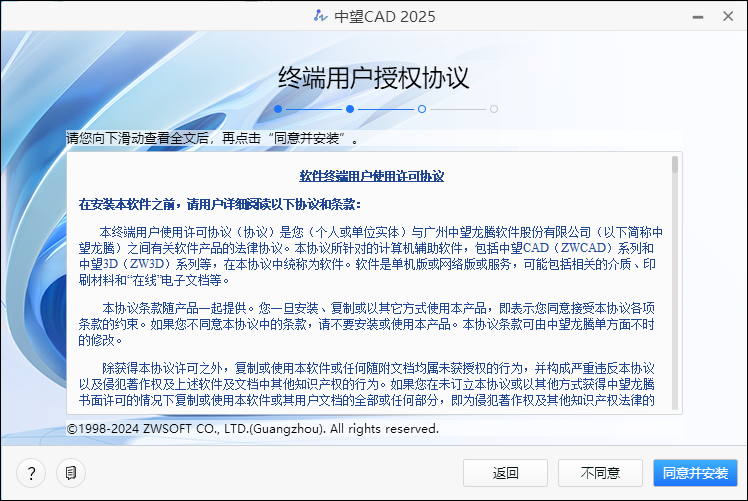Select the fourth gray progress step dot
The height and width of the screenshot is (501, 748).
pos(494,109)
